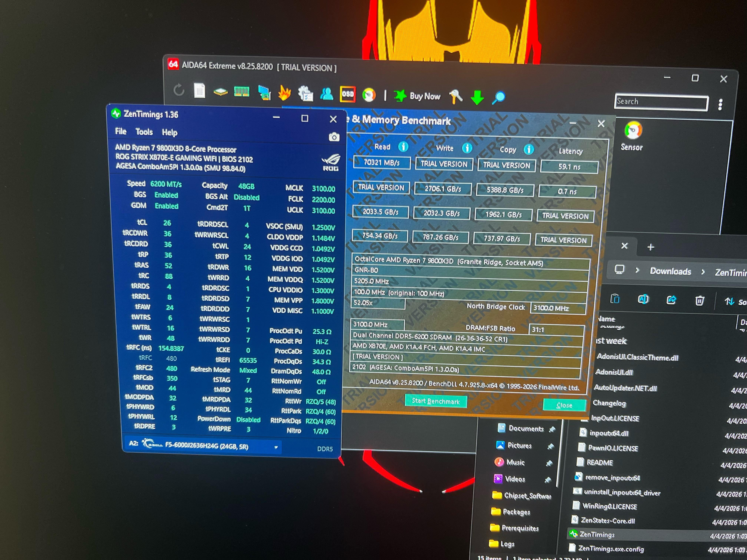747x560 pixels.
Task: Open the AIDA64 report document icon
Action: coord(199,91)
